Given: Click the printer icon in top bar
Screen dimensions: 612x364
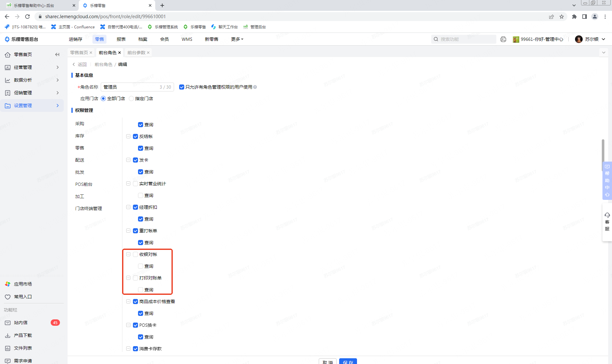Looking at the screenshot, I should 503,39.
